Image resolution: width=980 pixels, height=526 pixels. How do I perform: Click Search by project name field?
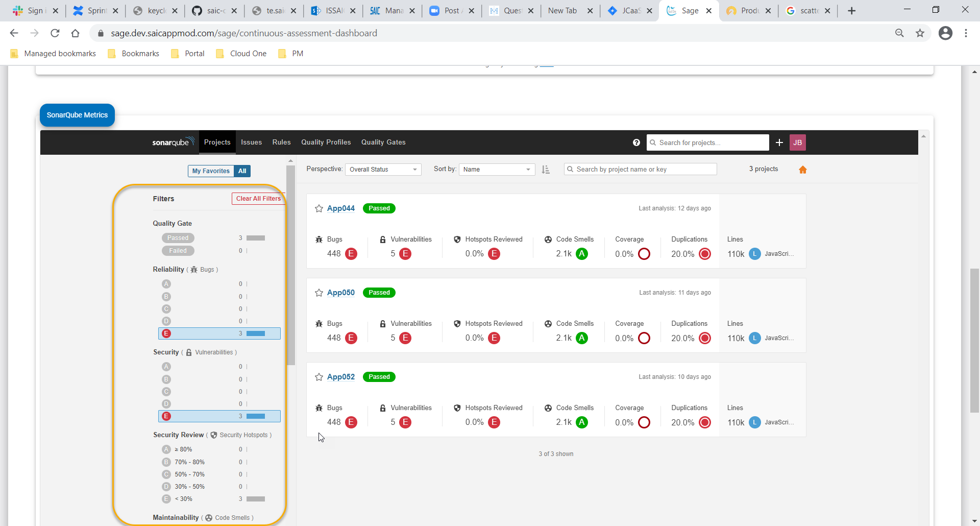click(x=641, y=170)
